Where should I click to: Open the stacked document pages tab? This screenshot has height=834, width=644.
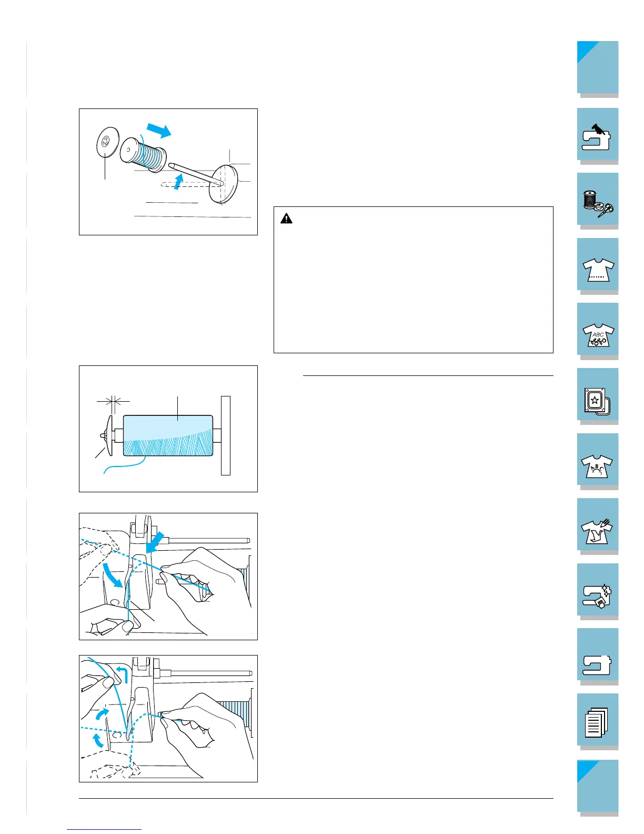click(598, 722)
